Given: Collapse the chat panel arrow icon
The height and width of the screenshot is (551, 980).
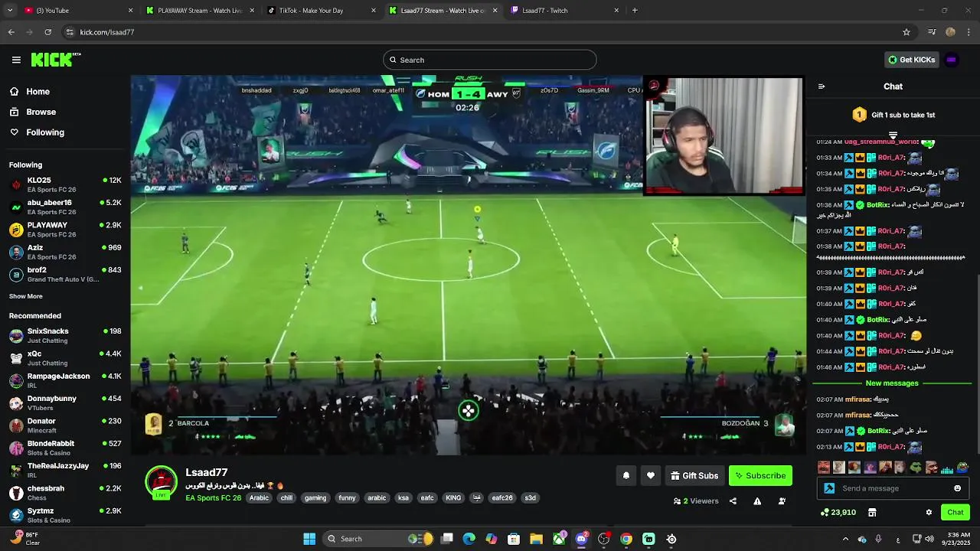Looking at the screenshot, I should [822, 86].
